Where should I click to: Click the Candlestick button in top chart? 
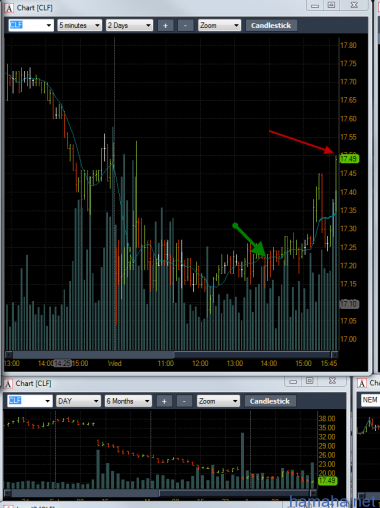pyautogui.click(x=271, y=25)
